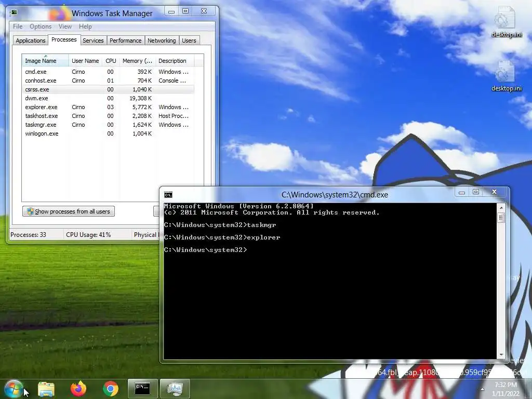
Task: Minimize the cmd.exe window
Action: [462, 192]
